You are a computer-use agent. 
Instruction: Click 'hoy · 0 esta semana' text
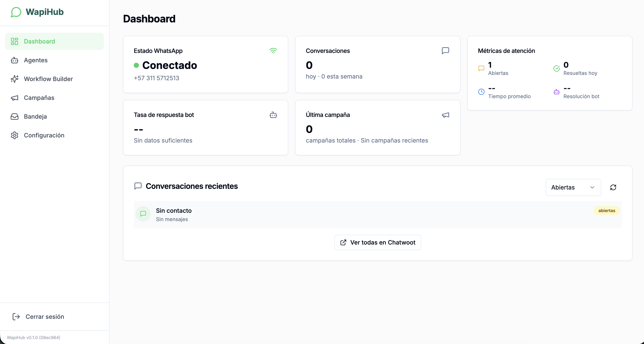pyautogui.click(x=334, y=76)
